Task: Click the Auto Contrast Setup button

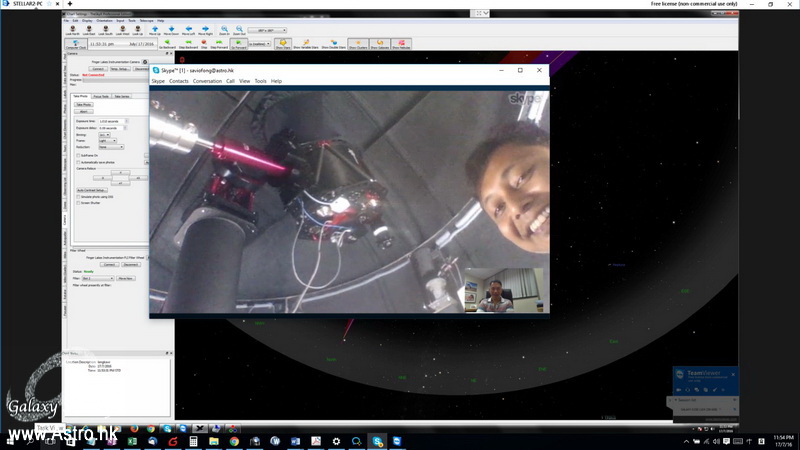Action: (92, 190)
